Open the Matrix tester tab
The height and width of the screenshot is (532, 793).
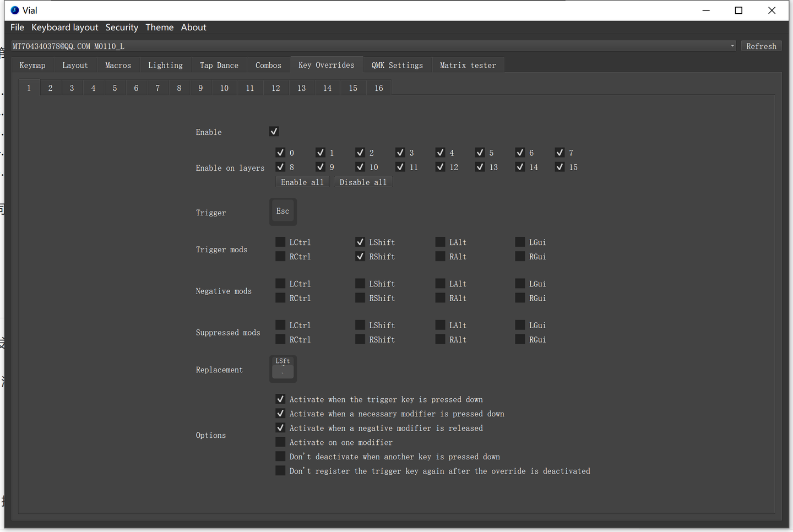tap(468, 66)
